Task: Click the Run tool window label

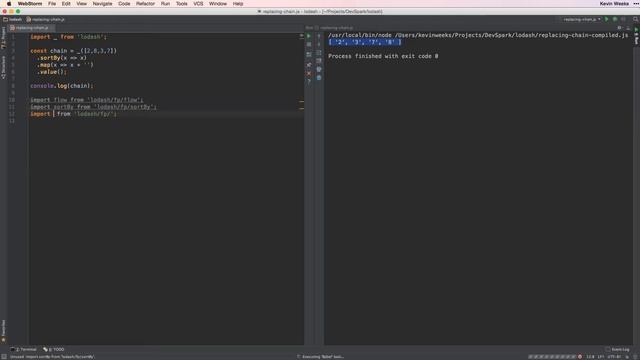Action: tap(309, 28)
